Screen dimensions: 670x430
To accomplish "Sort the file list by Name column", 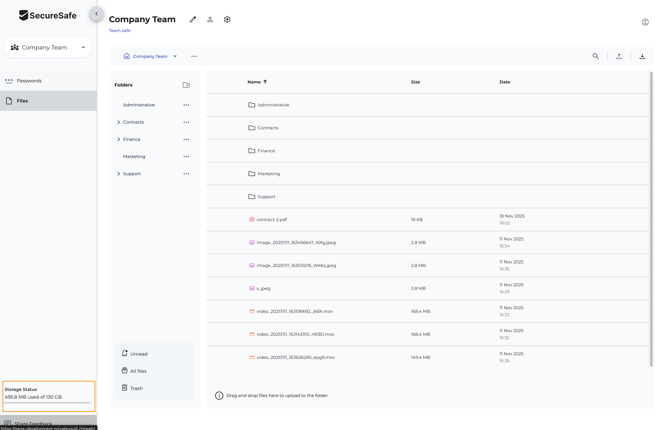I will click(254, 82).
